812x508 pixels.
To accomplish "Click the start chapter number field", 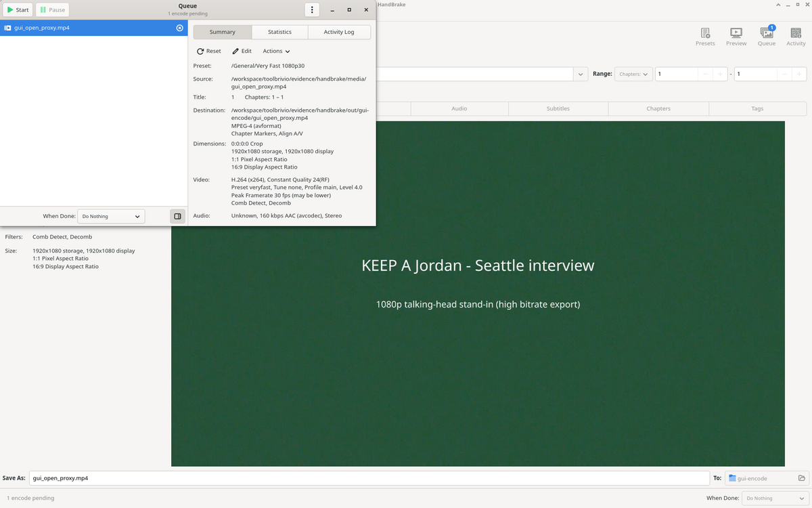I will click(676, 74).
